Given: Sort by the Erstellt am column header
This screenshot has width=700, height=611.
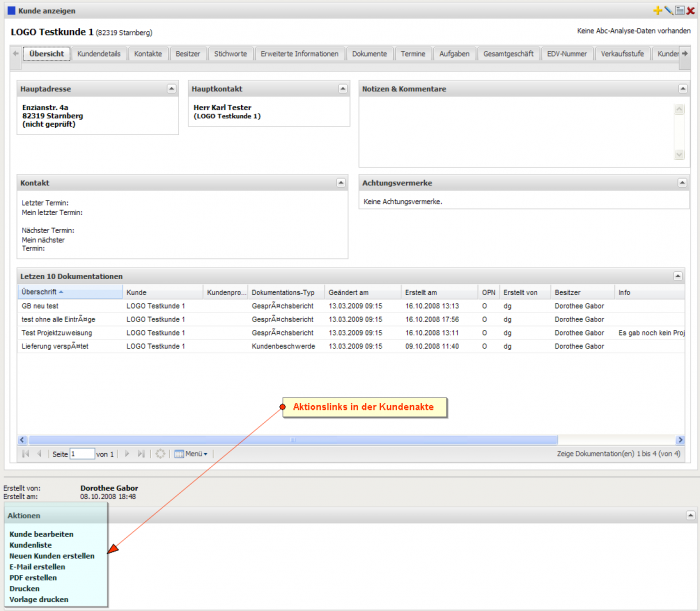Looking at the screenshot, I should coord(439,292).
